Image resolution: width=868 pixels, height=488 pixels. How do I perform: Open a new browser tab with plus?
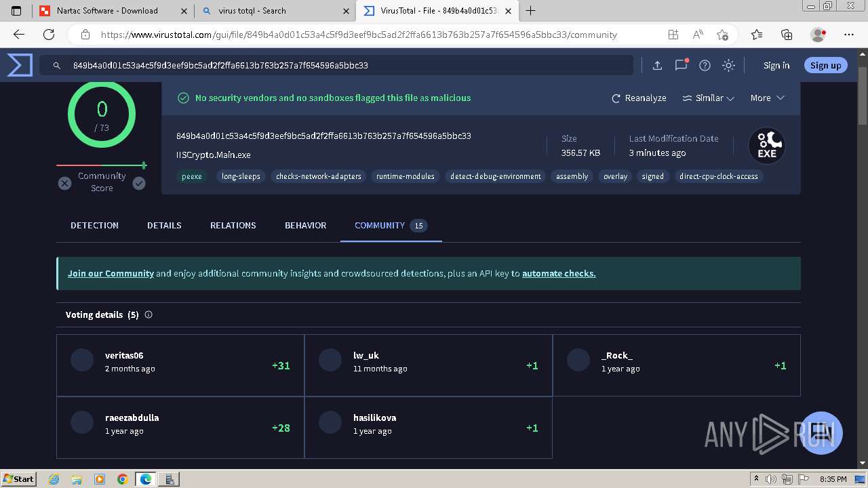[x=530, y=11]
